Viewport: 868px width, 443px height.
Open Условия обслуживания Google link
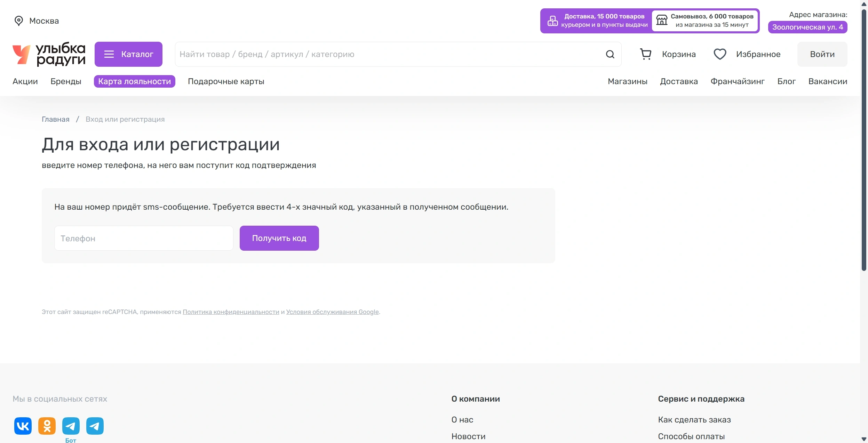[x=333, y=312]
